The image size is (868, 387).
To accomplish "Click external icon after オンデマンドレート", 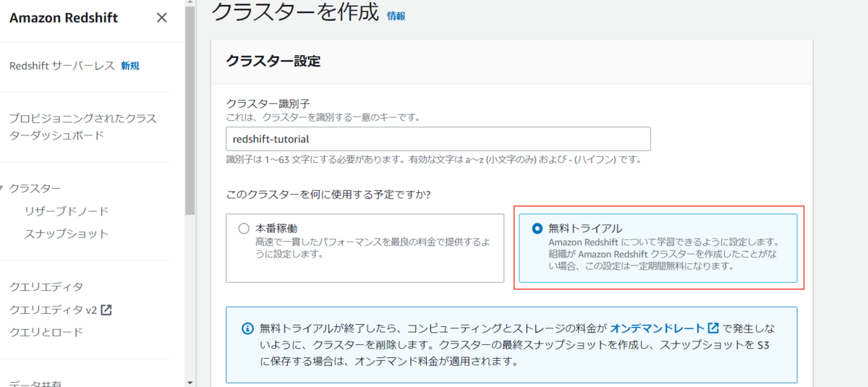I will [714, 328].
